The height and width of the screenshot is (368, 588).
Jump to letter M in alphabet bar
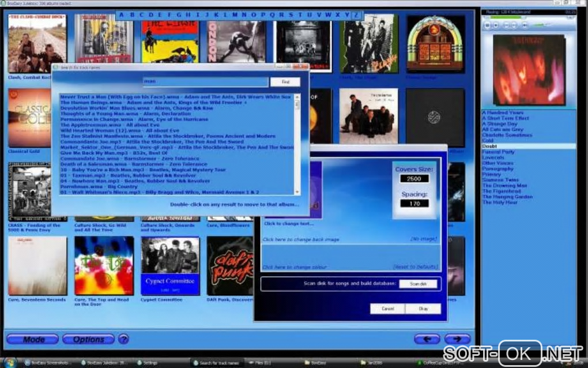pyautogui.click(x=235, y=15)
